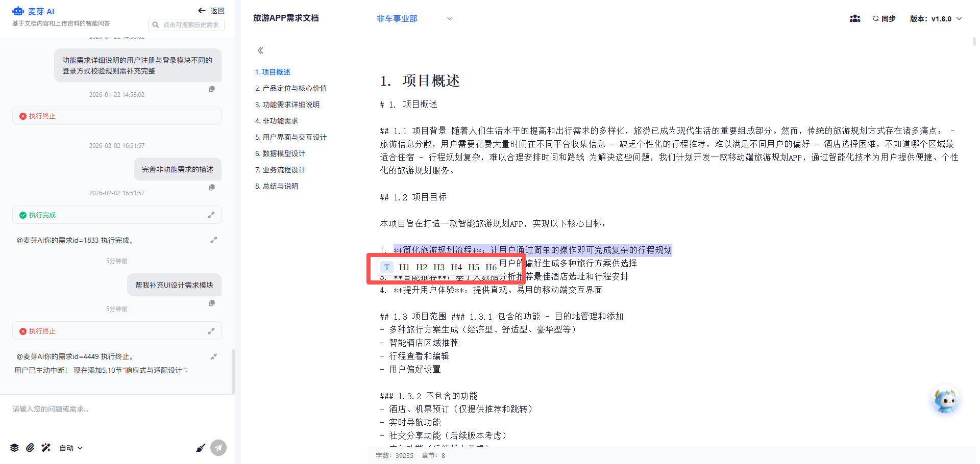The height and width of the screenshot is (464, 980).
Task: Open the floating AI assistant mascot
Action: click(x=945, y=400)
